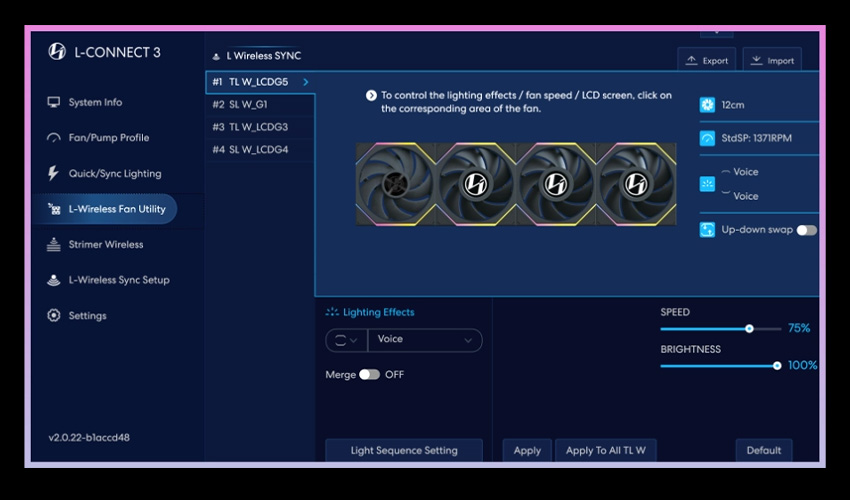Screen dimensions: 850x500
Task: Select device #1 TL W_LCDG5
Action: [x=260, y=82]
